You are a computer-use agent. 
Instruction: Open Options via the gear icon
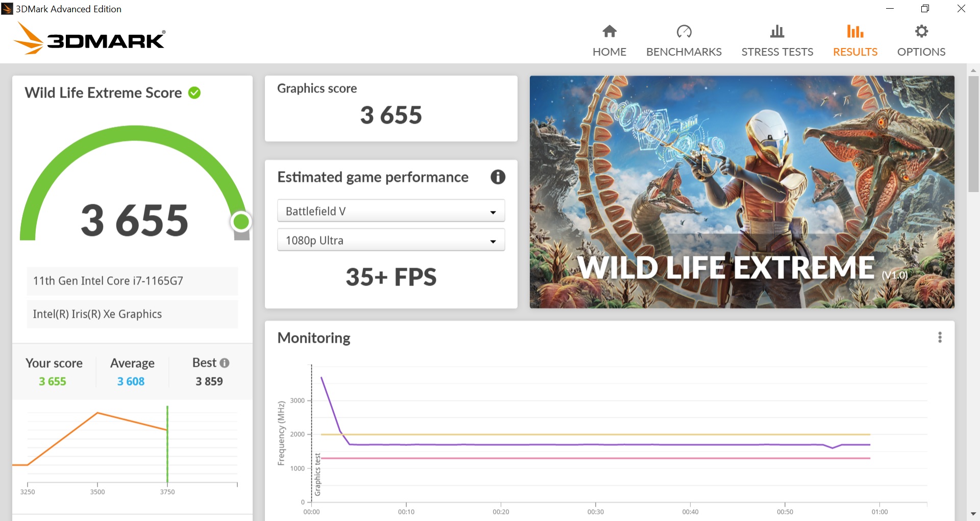pyautogui.click(x=921, y=31)
